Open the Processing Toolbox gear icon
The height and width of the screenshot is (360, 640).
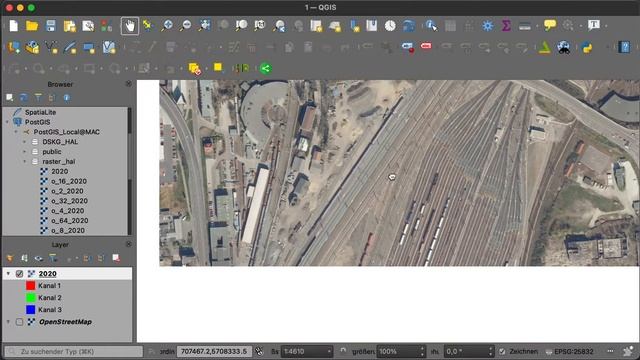[487, 26]
